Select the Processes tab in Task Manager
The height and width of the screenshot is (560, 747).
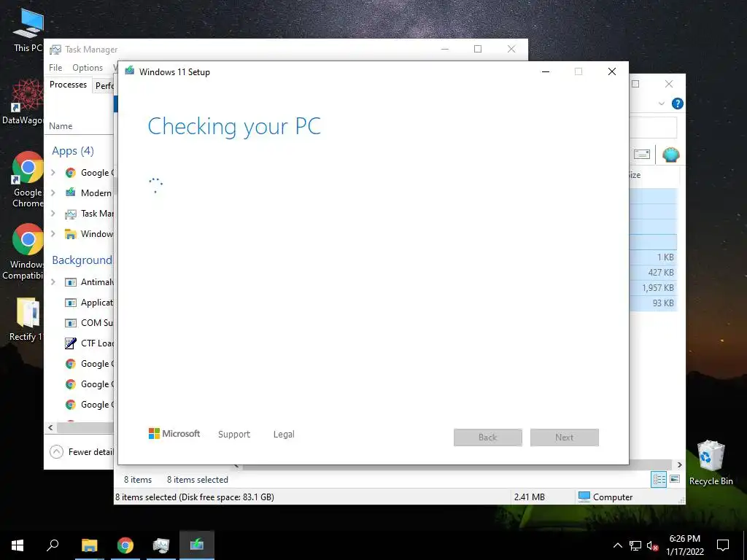pyautogui.click(x=68, y=85)
